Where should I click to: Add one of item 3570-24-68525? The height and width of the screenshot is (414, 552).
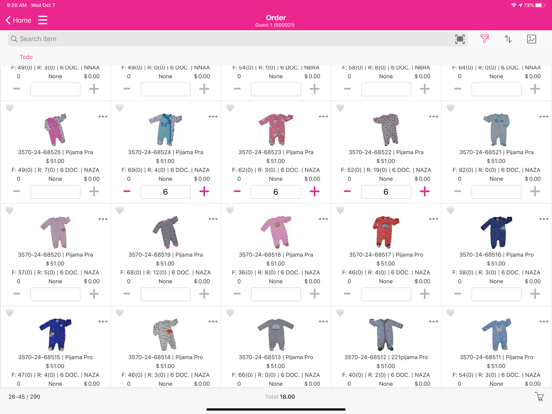[x=94, y=192]
